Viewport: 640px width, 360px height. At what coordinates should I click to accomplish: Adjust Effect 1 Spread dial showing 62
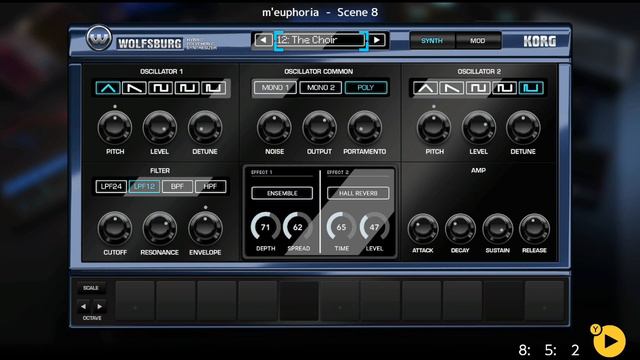[x=298, y=227]
